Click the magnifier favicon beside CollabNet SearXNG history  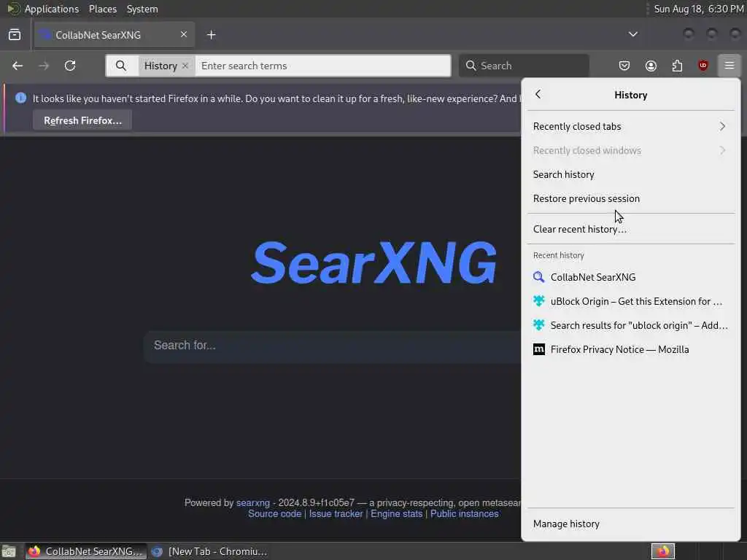[x=538, y=277]
